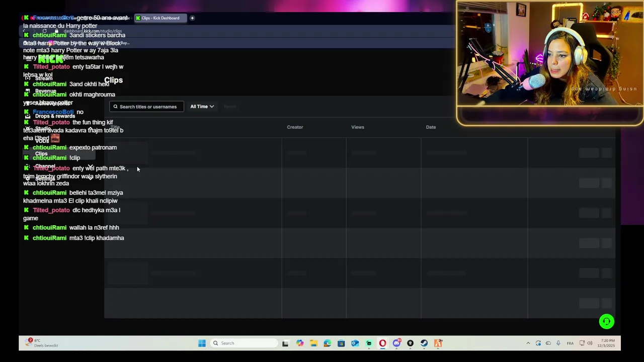Click the Reset filter button
The height and width of the screenshot is (362, 644).
tap(230, 107)
